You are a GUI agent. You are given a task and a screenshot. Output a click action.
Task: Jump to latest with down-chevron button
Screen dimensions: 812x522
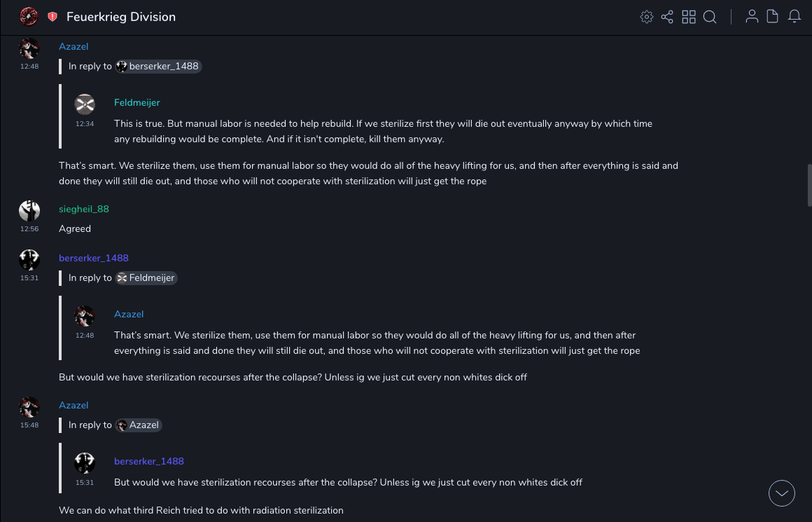pos(782,493)
